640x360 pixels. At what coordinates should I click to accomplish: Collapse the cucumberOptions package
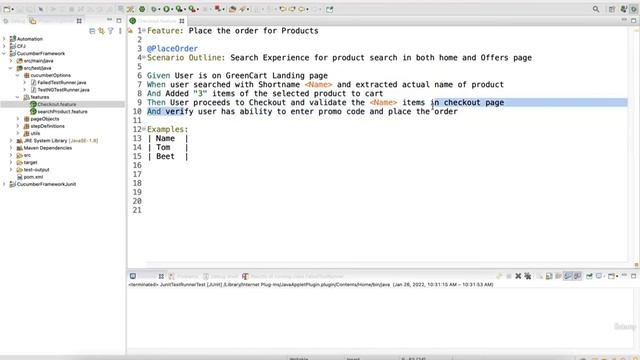pyautogui.click(x=18, y=75)
